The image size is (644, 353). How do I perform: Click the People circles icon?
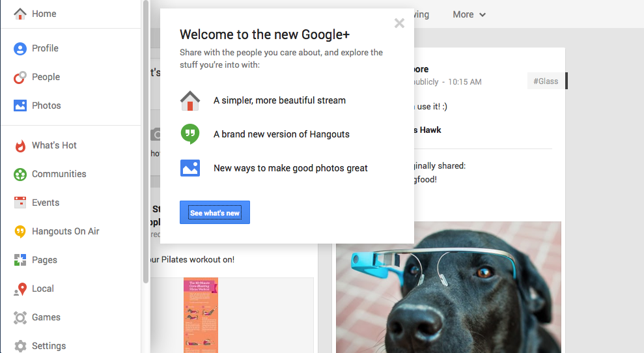(20, 77)
